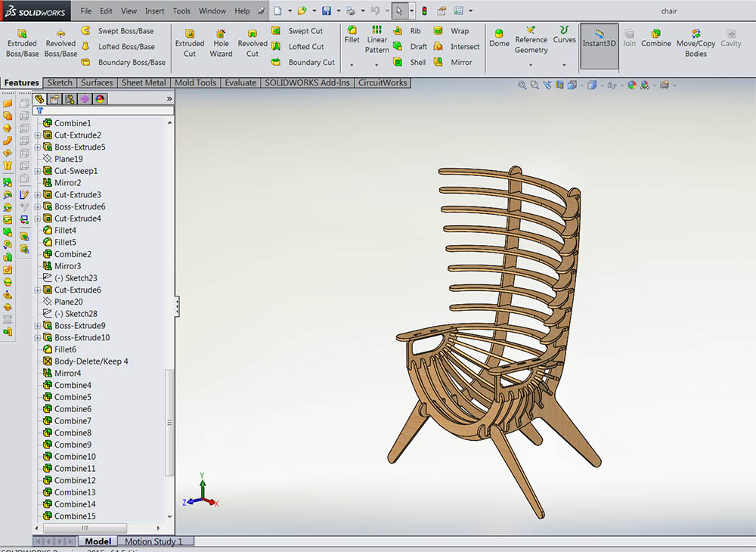This screenshot has height=552, width=756.
Task: Expand the panel tabs chevron
Action: (x=169, y=99)
